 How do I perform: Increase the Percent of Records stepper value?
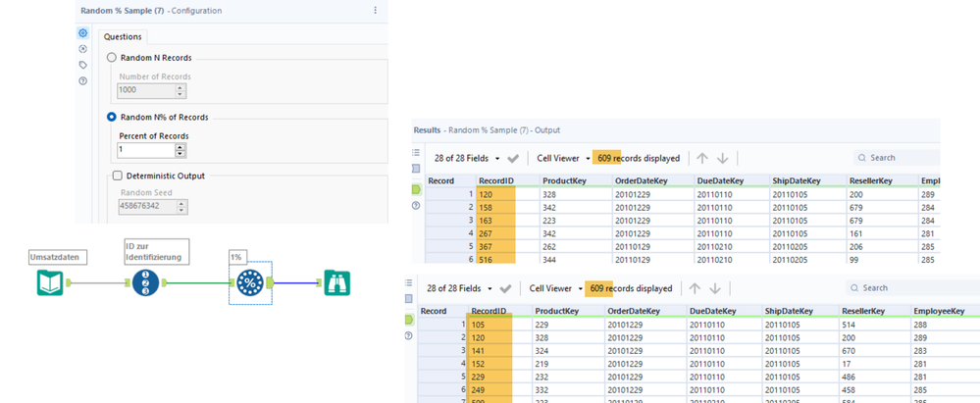point(180,147)
